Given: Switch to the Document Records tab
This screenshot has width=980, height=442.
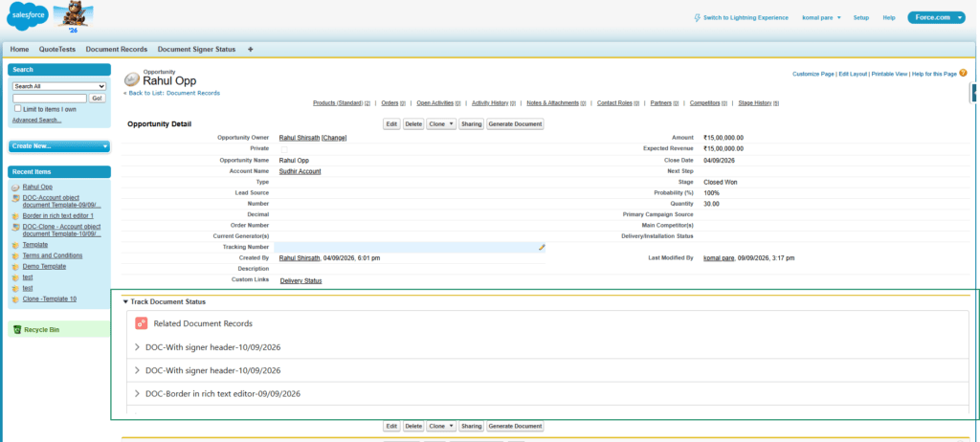Looking at the screenshot, I should point(116,49).
